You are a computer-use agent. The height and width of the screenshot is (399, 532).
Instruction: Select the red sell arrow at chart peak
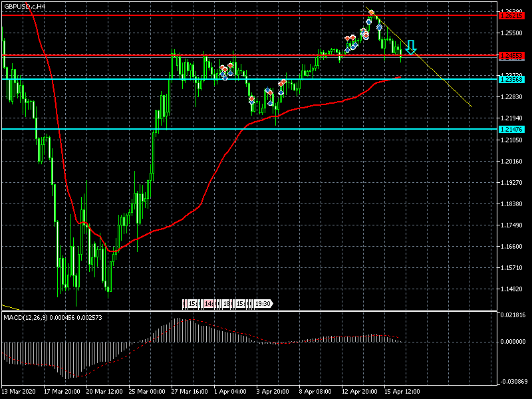tap(372, 13)
